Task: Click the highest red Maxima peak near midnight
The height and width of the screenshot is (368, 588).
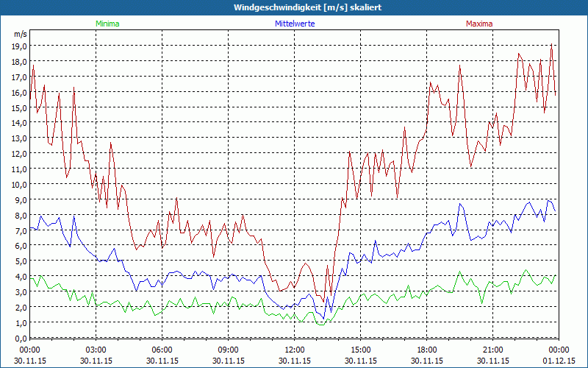Action: [551, 44]
